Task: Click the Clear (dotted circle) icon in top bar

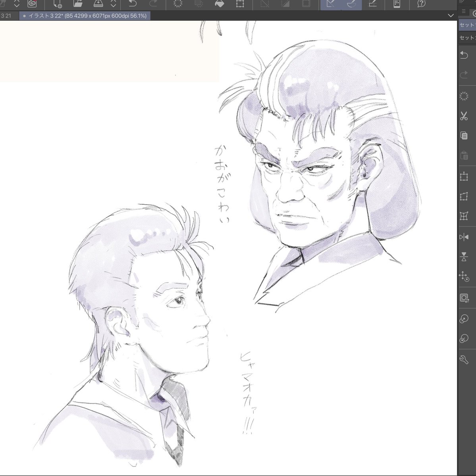Action: point(178,4)
